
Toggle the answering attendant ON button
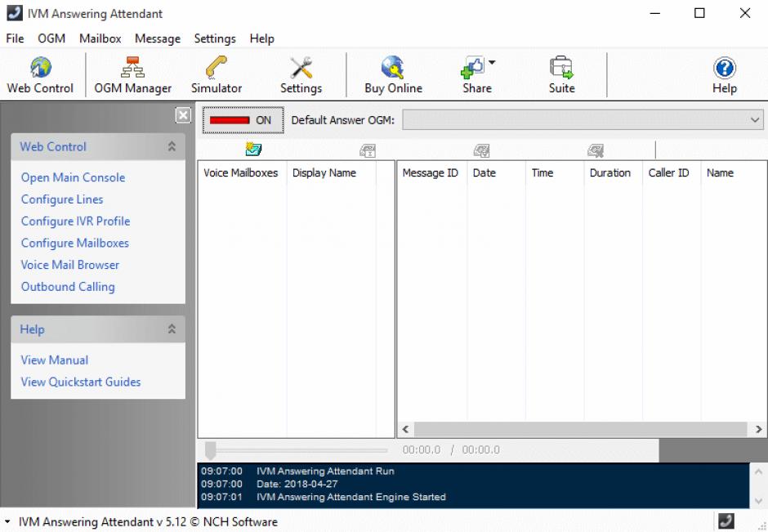point(243,120)
